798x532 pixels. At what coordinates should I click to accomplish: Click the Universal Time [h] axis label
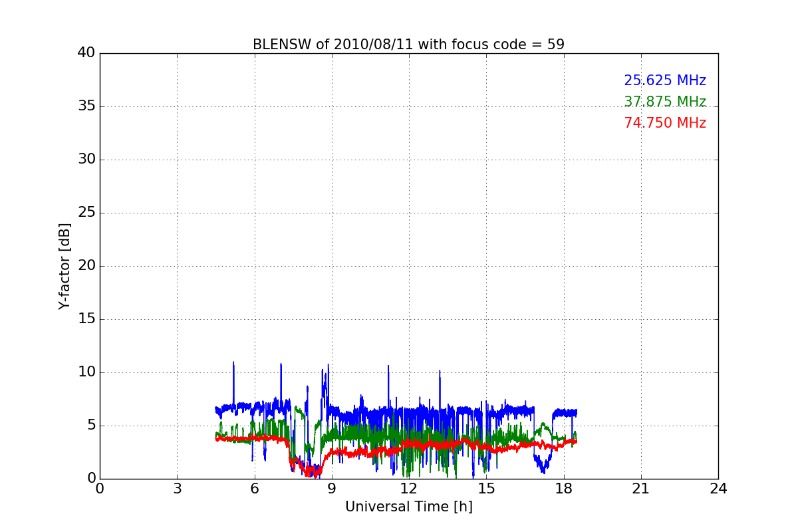tap(408, 507)
